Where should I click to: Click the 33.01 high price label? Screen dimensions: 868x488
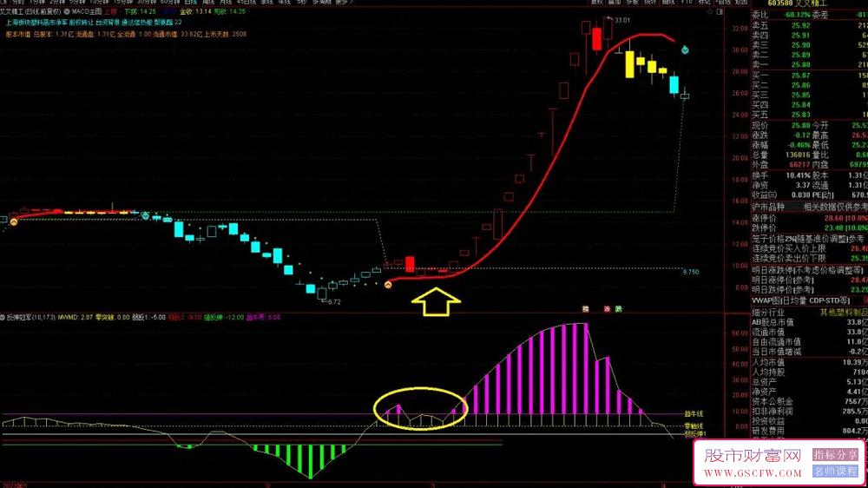622,21
